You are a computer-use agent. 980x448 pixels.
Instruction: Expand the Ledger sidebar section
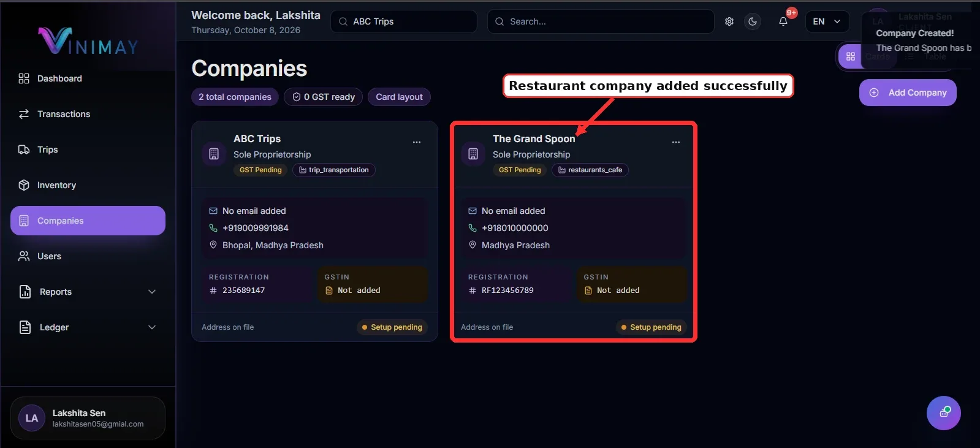coord(88,327)
